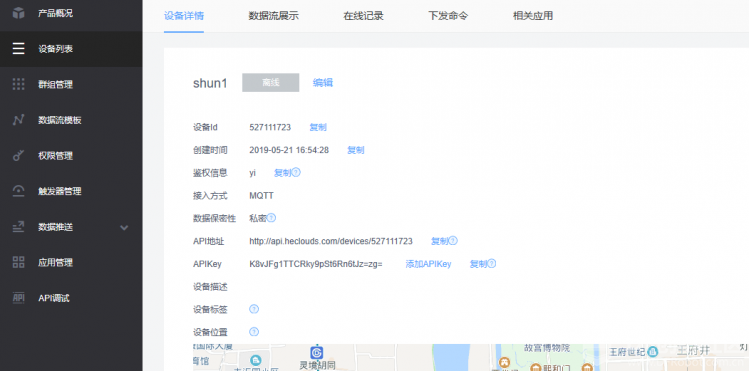Click the 应用管理 squares icon
749x371 pixels.
click(x=18, y=262)
